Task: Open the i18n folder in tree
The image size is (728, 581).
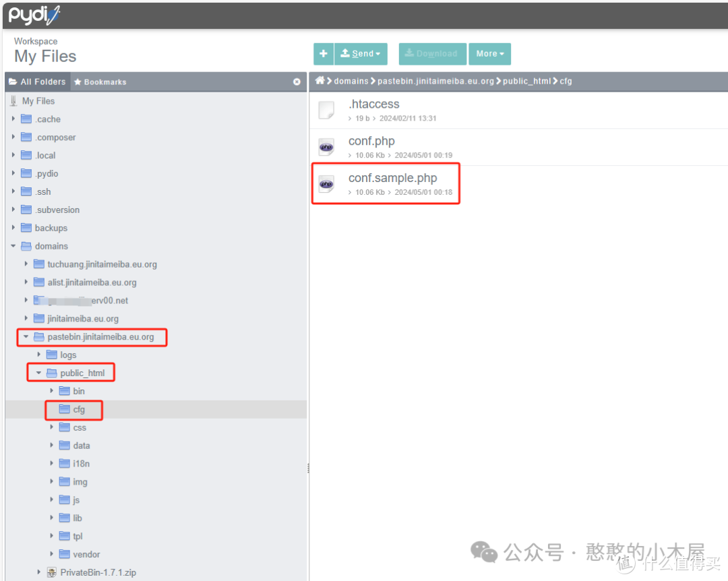Action: [82, 464]
